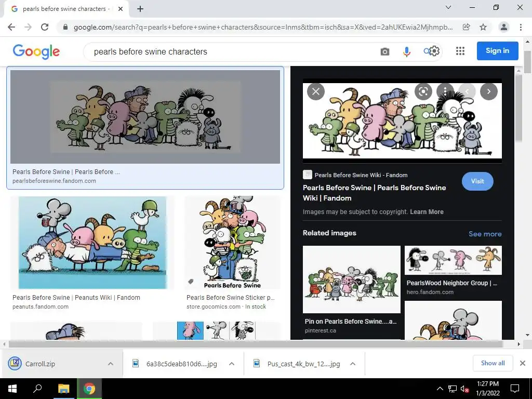Expand 6a38c5deab810d6 jpg download options
This screenshot has width=532, height=399.
click(x=232, y=364)
